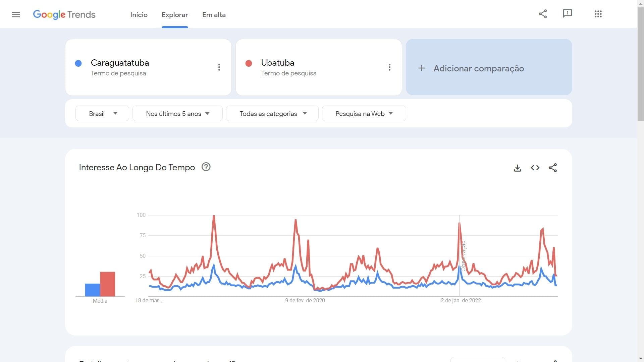
Task: Download interest over time CSV
Action: (517, 168)
